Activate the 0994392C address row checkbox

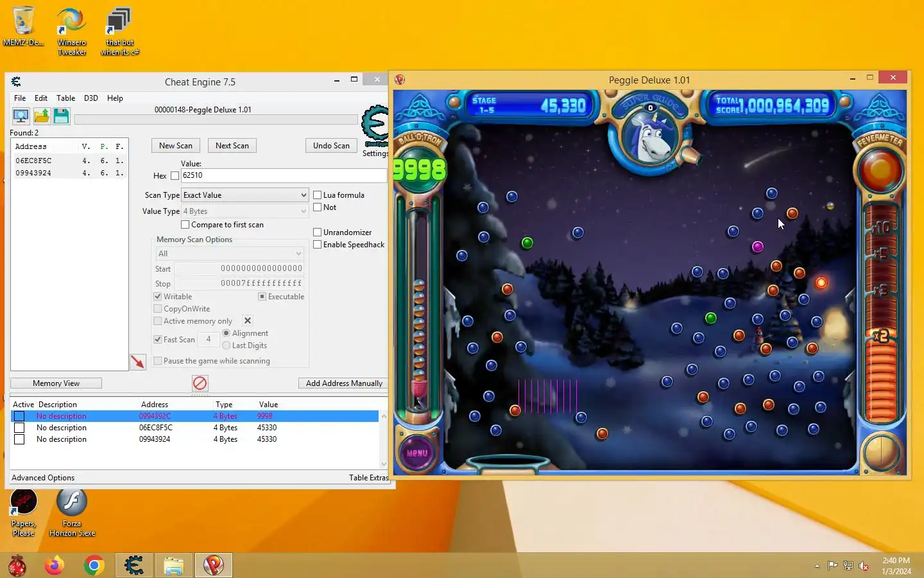pyautogui.click(x=19, y=416)
